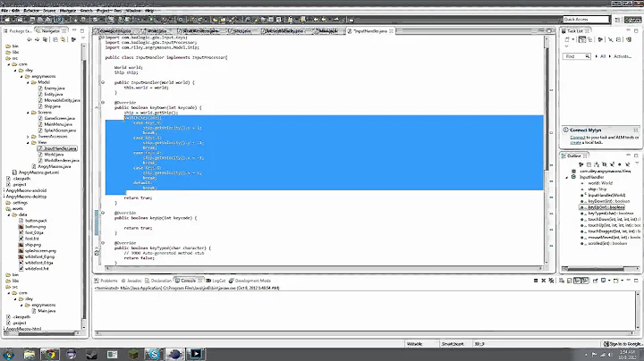Toggle Hide Non-Public Members in Outline
The width and height of the screenshot is (644, 361).
[620, 164]
